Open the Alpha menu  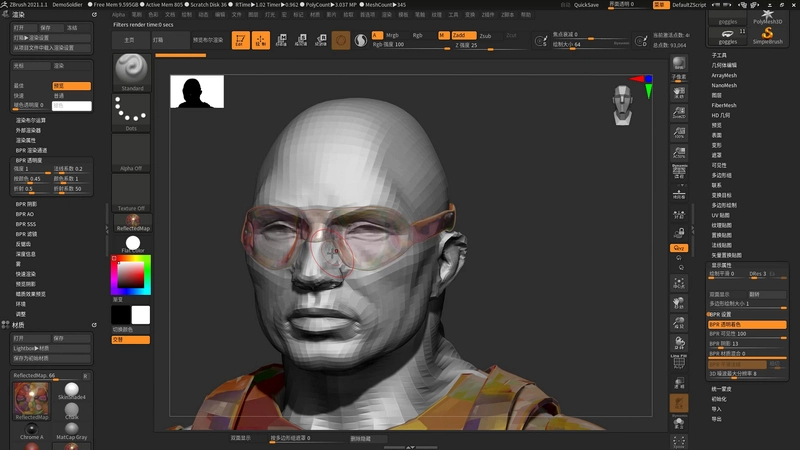coord(118,15)
